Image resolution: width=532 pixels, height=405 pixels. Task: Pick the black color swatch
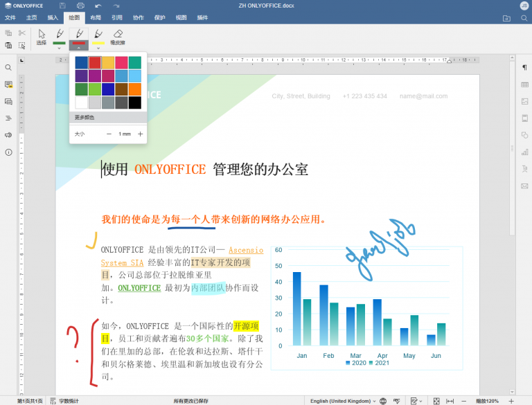tap(134, 102)
